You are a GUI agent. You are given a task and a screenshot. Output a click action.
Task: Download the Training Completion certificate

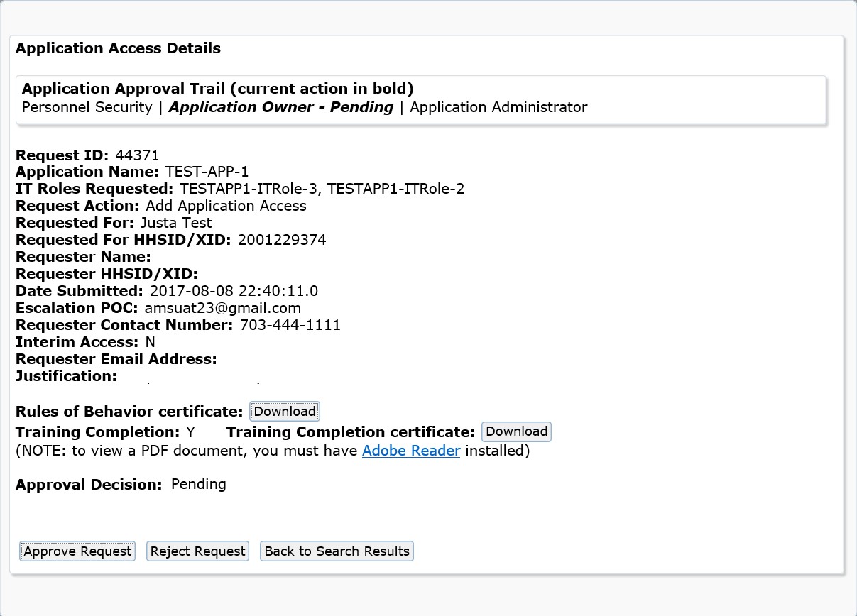click(516, 431)
